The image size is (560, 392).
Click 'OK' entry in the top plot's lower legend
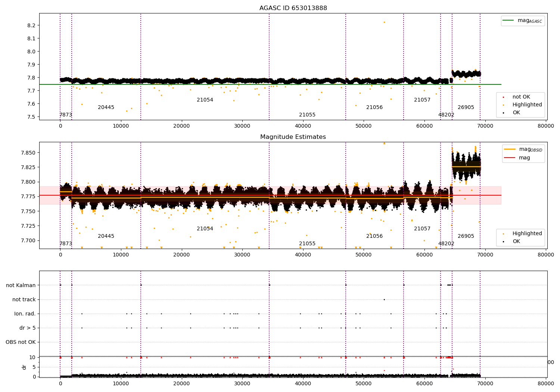516,112
